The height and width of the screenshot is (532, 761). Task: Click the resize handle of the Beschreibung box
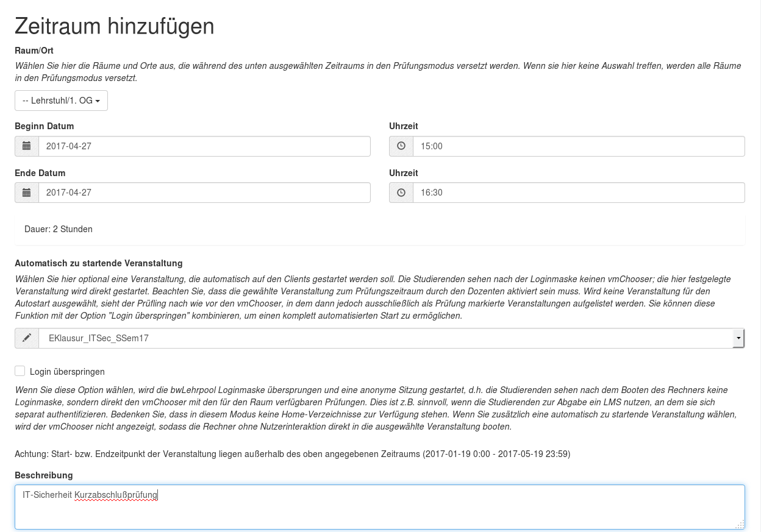(740, 525)
